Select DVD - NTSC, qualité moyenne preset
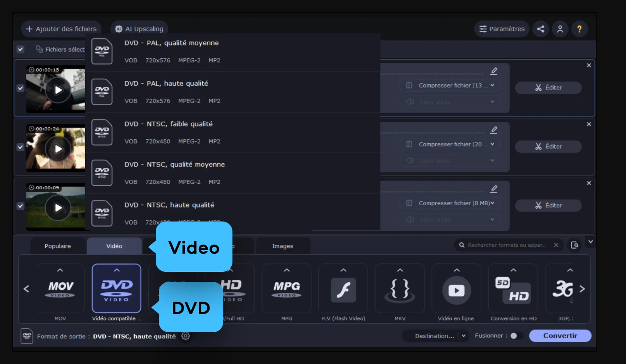 [x=233, y=173]
